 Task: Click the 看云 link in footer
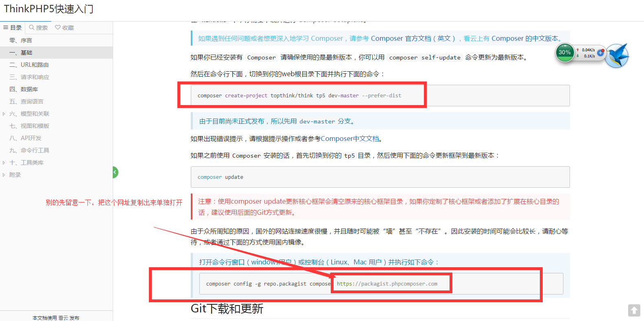pos(63,318)
